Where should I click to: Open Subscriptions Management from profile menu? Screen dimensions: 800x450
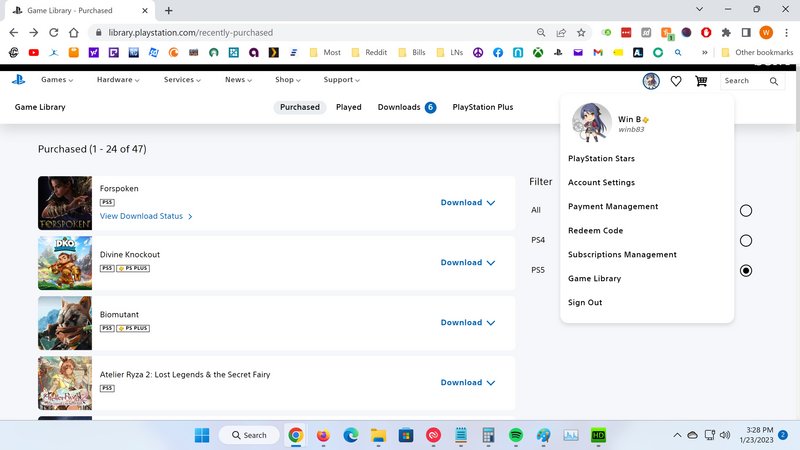tap(622, 254)
